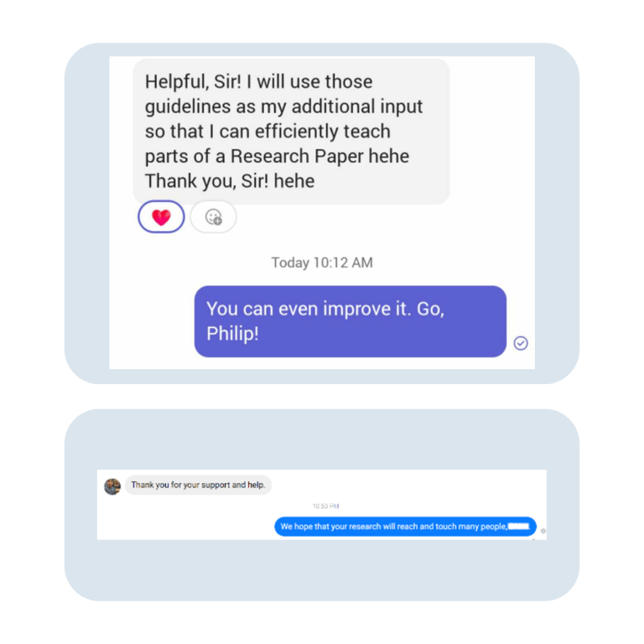This screenshot has width=644, height=644.
Task: Click the 'Helpful, Sir!' opening text
Action: pos(193,81)
